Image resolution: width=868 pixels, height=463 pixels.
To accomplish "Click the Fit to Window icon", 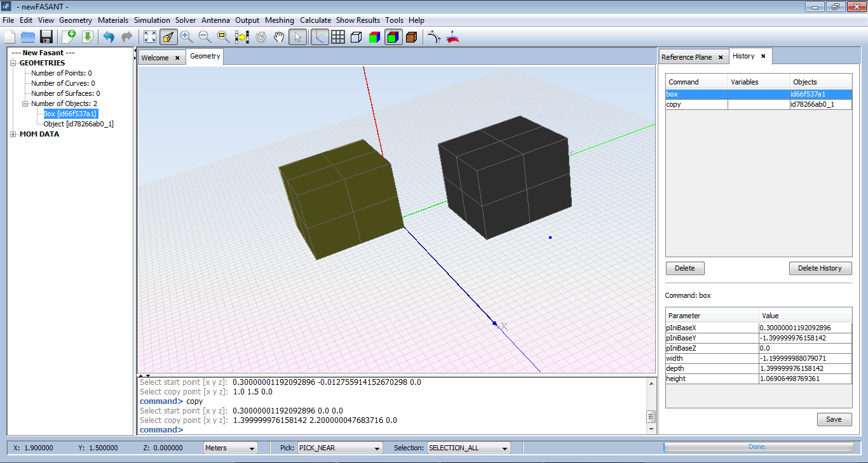I will 149,37.
